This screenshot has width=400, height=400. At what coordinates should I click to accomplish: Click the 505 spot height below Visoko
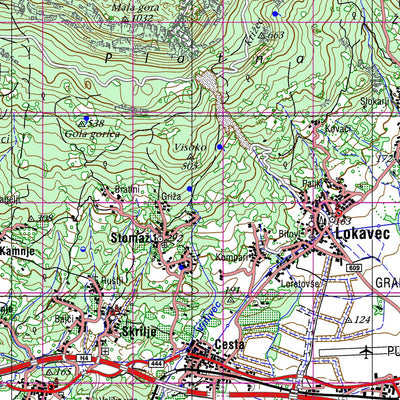(x=191, y=166)
